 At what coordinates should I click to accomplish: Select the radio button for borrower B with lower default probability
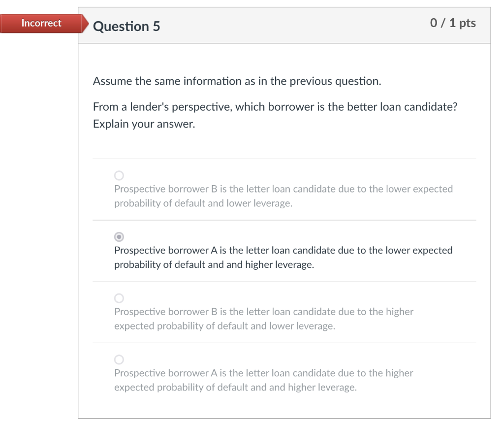[119, 175]
